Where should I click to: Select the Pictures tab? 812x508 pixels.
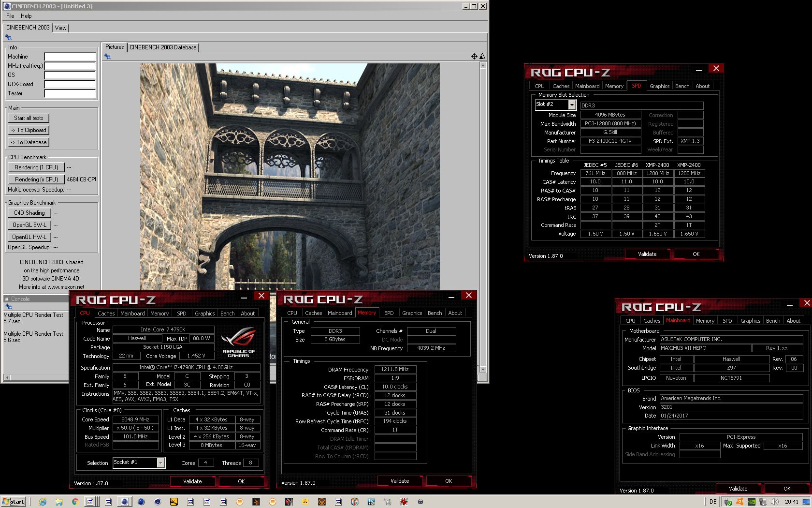click(x=115, y=47)
